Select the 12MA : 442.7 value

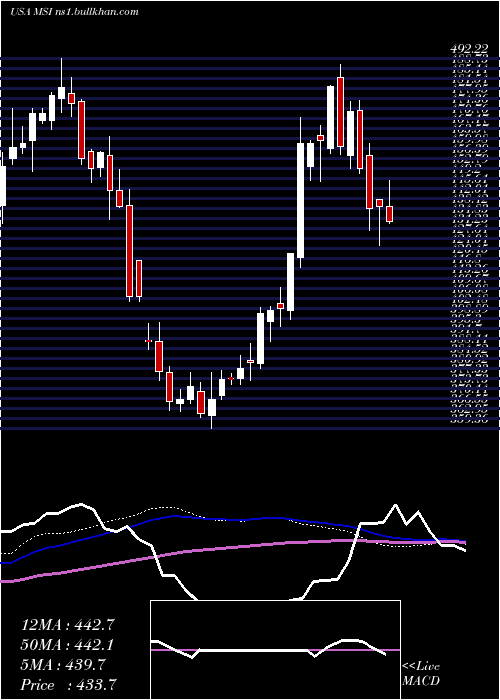[67, 625]
